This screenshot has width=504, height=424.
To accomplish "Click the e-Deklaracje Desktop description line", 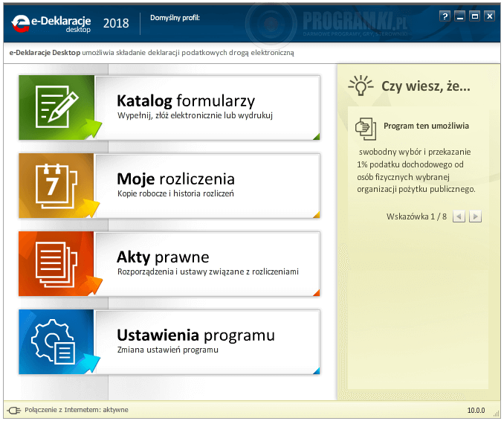I will coord(152,52).
